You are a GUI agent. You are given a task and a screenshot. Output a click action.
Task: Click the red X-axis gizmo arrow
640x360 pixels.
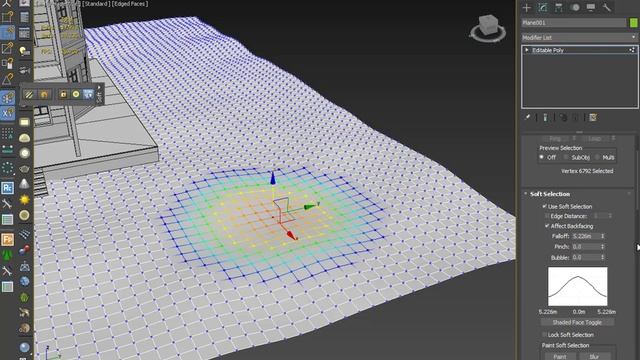[x=291, y=235]
